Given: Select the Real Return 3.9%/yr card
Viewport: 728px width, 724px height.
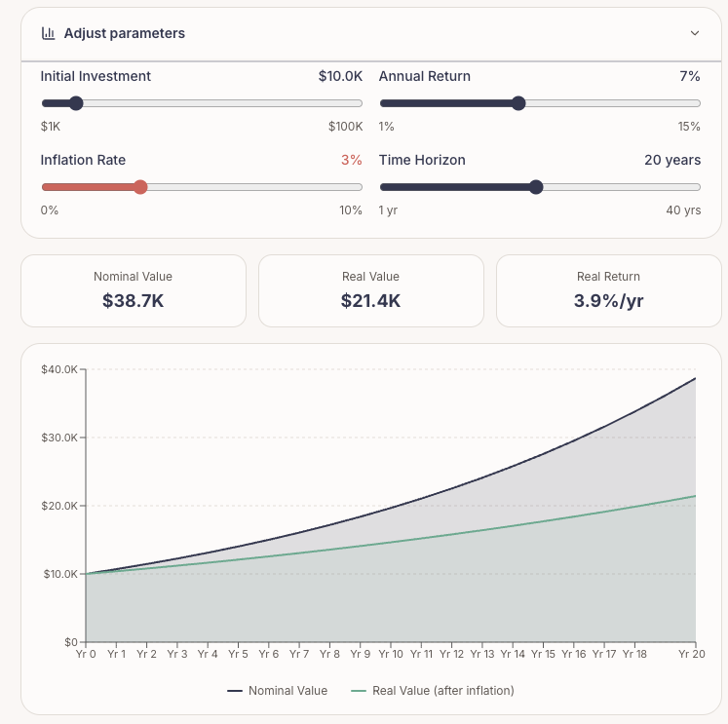Looking at the screenshot, I should pyautogui.click(x=608, y=290).
